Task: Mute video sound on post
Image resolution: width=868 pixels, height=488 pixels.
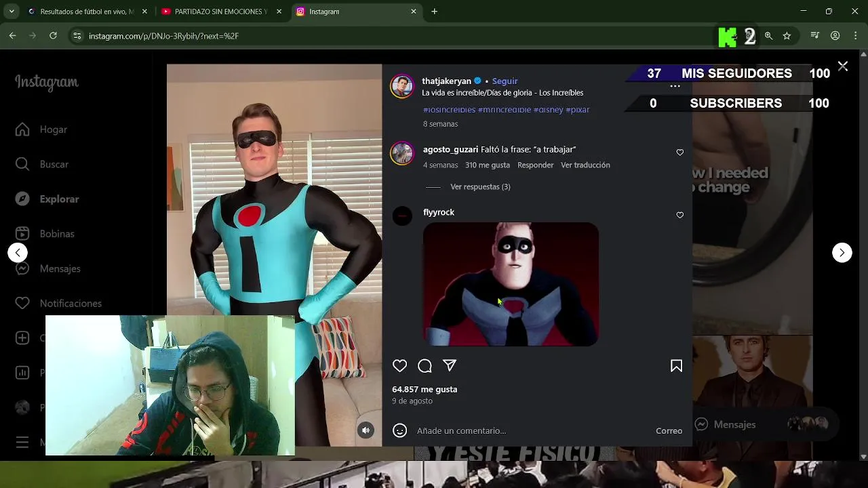Action: [x=366, y=430]
